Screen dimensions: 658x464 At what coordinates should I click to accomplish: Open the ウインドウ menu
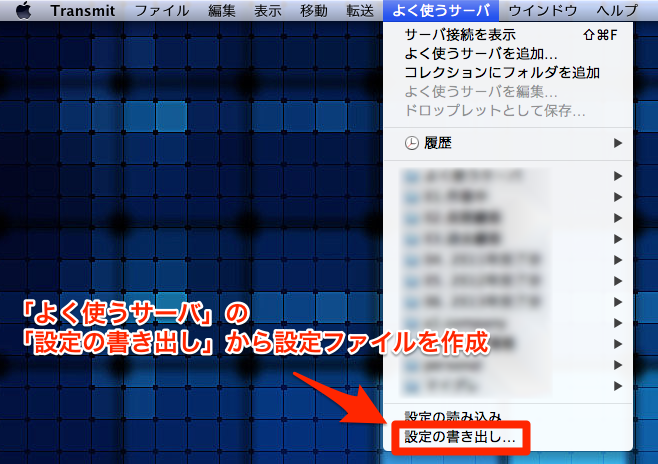(540, 10)
